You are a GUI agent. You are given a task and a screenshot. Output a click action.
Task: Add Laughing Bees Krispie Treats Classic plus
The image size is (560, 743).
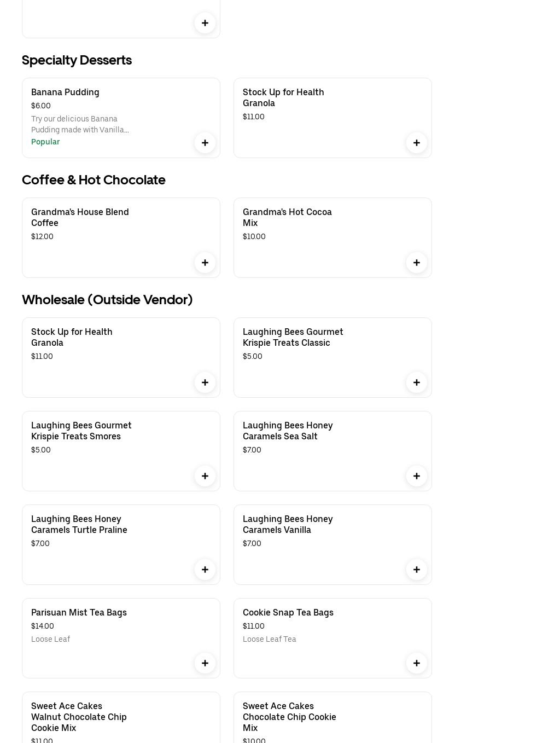(x=417, y=382)
